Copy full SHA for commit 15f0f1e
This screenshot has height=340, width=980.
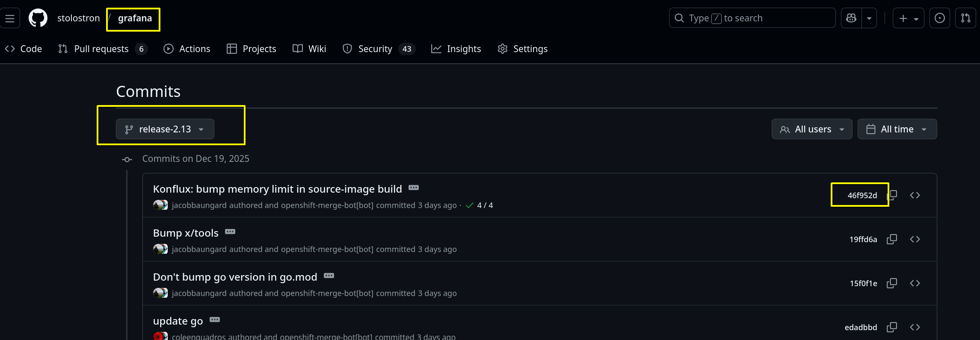tap(892, 283)
